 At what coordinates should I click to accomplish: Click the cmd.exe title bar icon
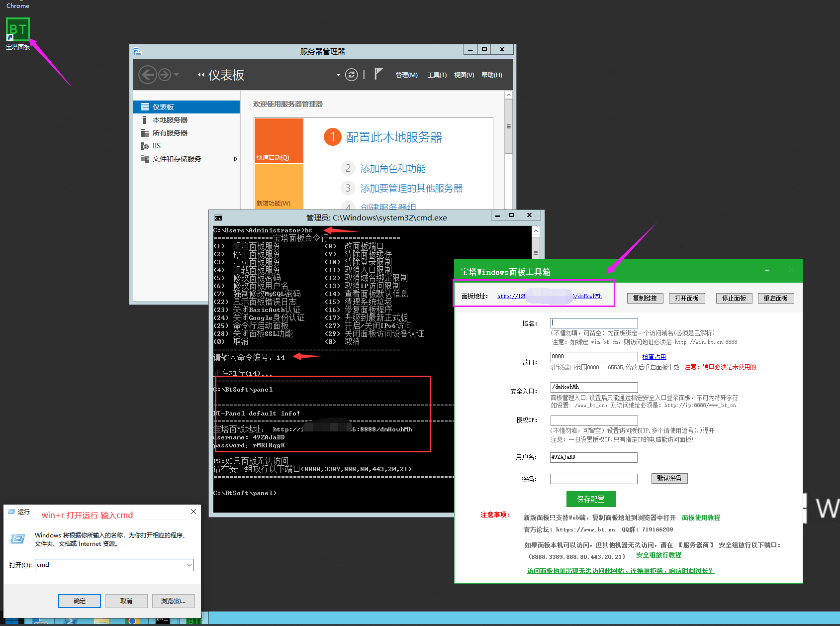pos(218,218)
